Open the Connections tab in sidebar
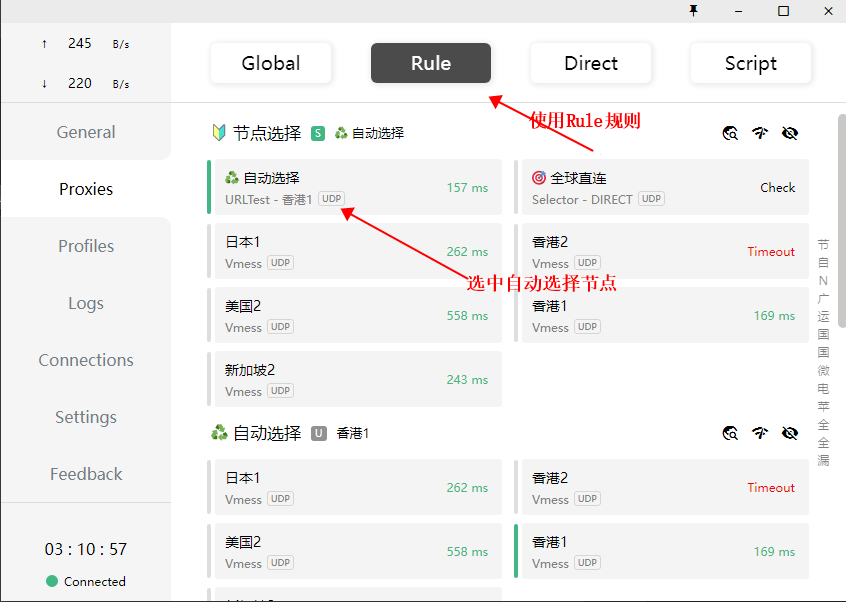 click(x=86, y=360)
